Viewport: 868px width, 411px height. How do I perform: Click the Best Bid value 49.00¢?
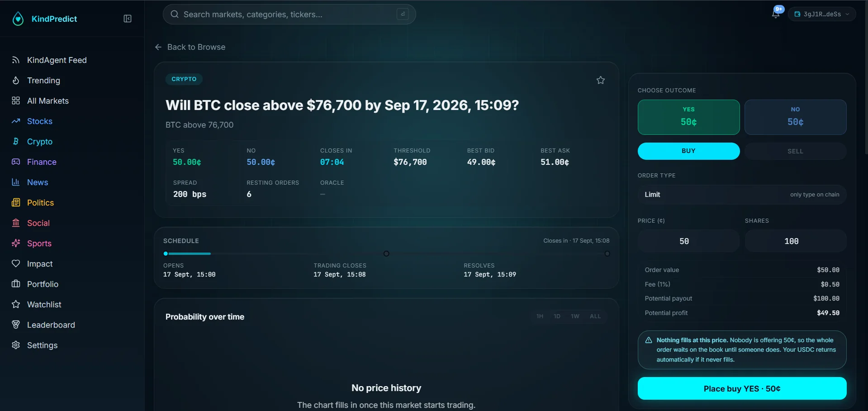click(x=481, y=162)
